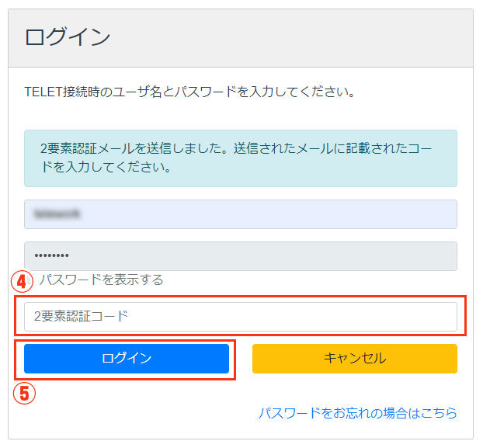Click the blurred username text
Viewport: 483px width, 448px height.
[57, 214]
